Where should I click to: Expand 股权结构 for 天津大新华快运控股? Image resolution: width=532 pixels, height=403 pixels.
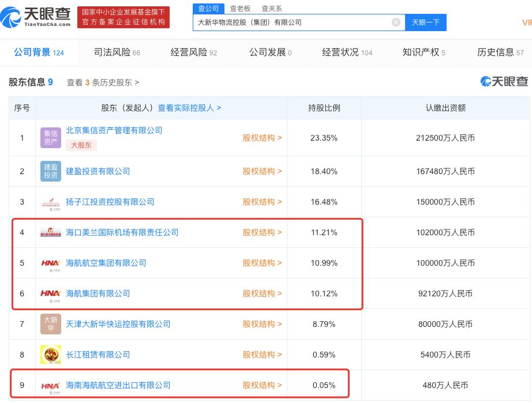pos(263,324)
